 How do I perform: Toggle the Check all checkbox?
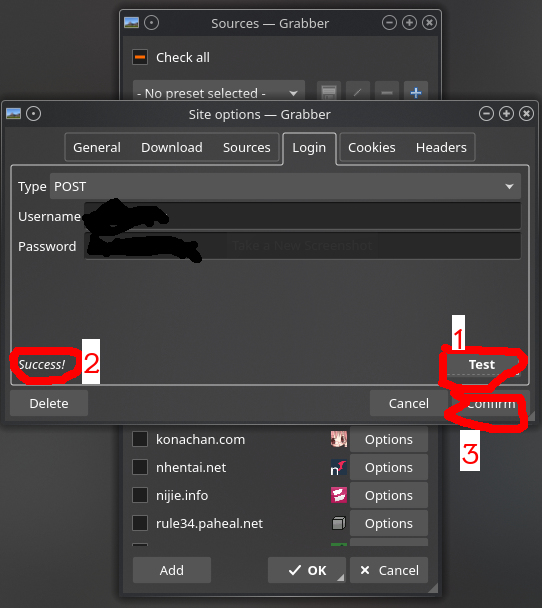pyautogui.click(x=140, y=57)
